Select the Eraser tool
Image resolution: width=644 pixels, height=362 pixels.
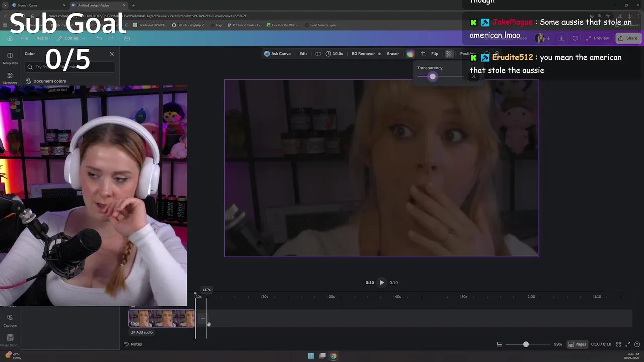[393, 54]
